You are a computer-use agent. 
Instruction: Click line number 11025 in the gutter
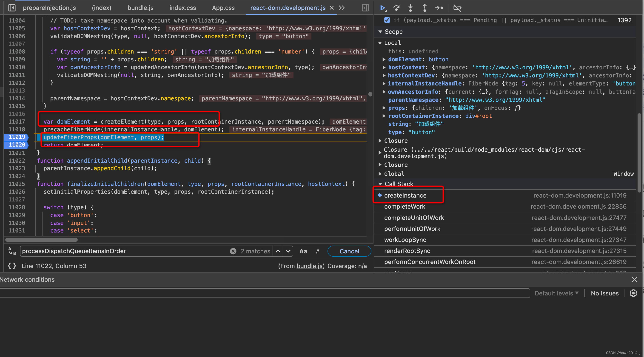click(x=17, y=184)
